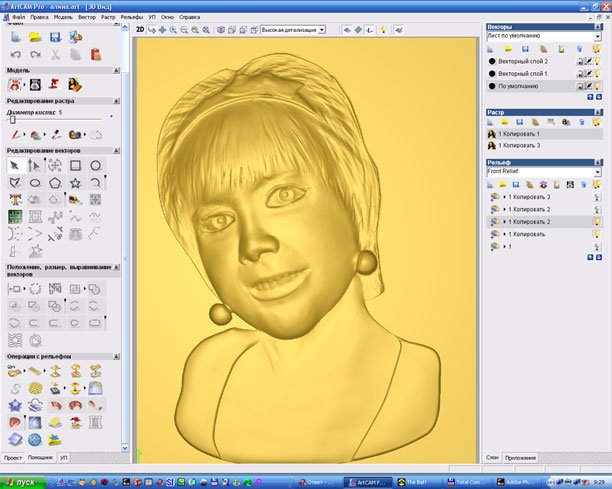
Task: Adjust the brush diameter slider
Action: (x=12, y=119)
